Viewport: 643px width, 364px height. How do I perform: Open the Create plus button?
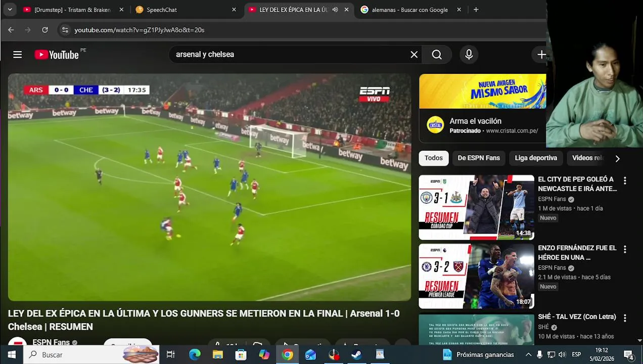[541, 55]
